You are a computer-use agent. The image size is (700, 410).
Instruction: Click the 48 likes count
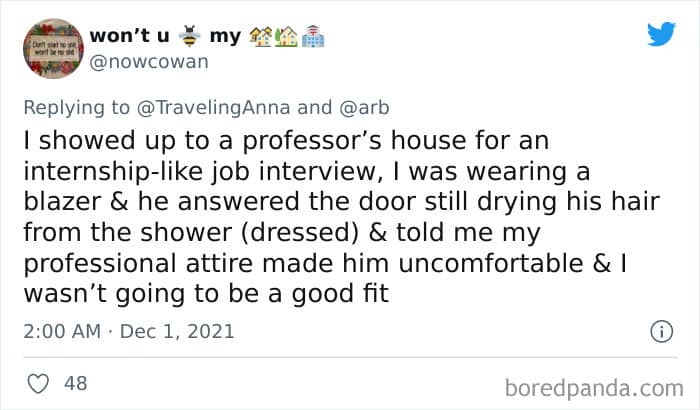tap(75, 383)
